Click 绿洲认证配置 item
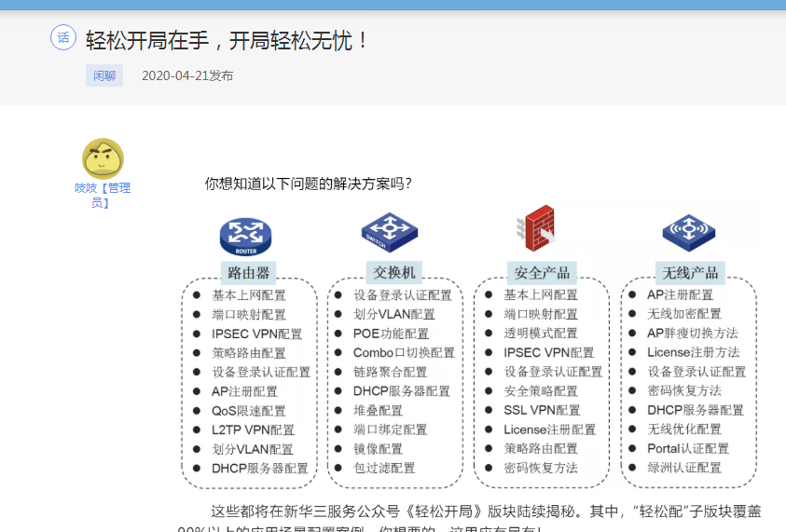 [684, 468]
